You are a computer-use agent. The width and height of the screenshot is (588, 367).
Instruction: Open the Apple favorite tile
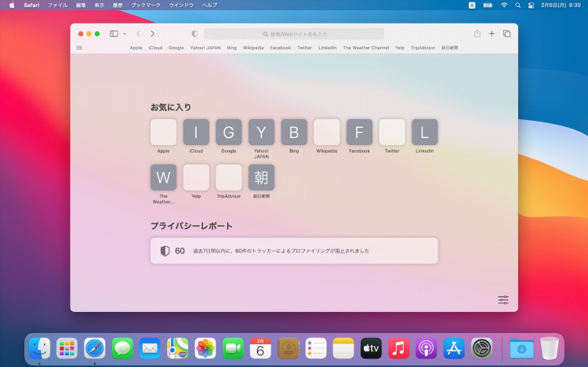click(x=164, y=132)
